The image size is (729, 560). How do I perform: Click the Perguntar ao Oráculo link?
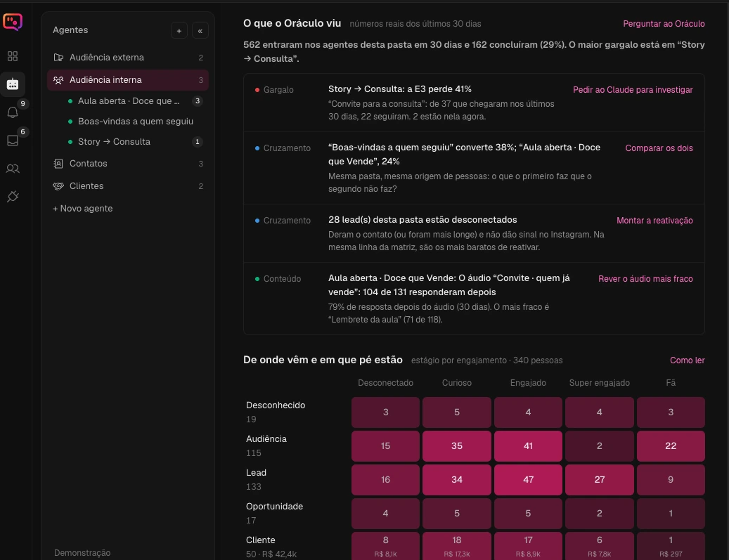click(664, 24)
